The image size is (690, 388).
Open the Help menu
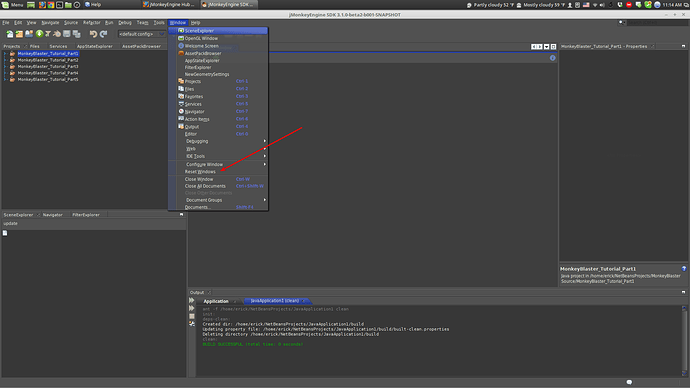tap(195, 22)
